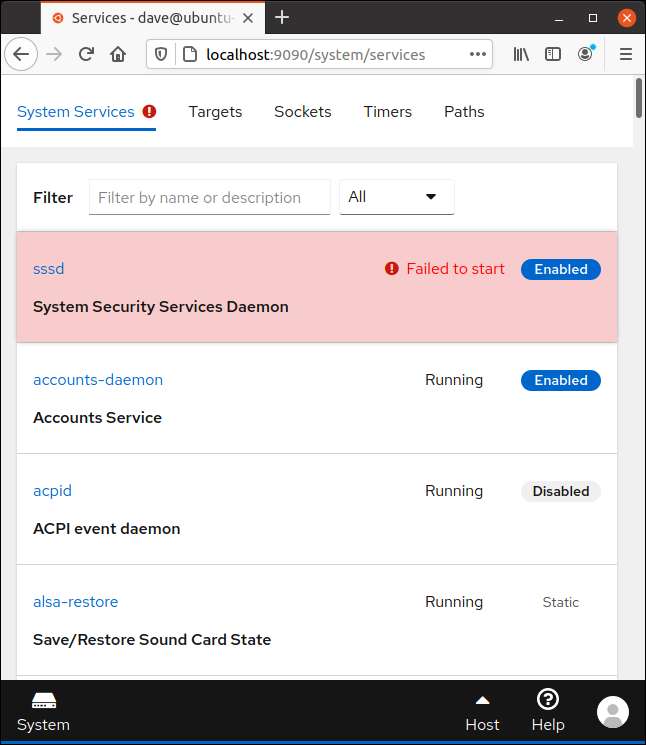
Task: Open the All state filter dropdown
Action: tap(396, 197)
